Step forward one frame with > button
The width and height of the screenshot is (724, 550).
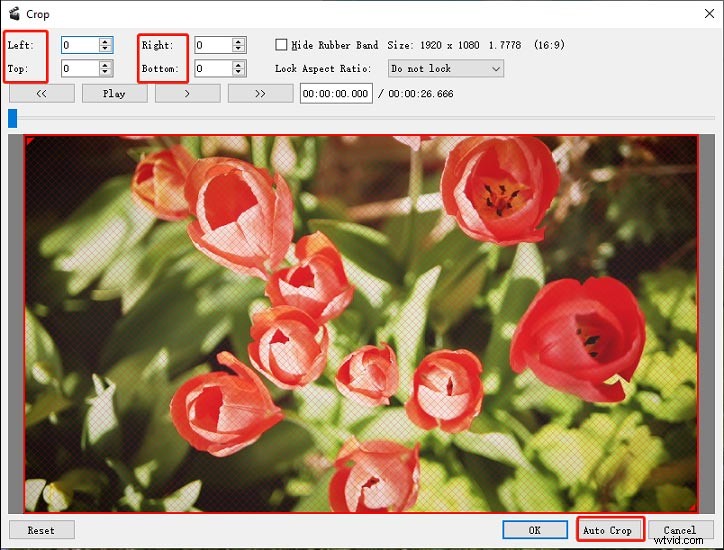[x=187, y=94]
